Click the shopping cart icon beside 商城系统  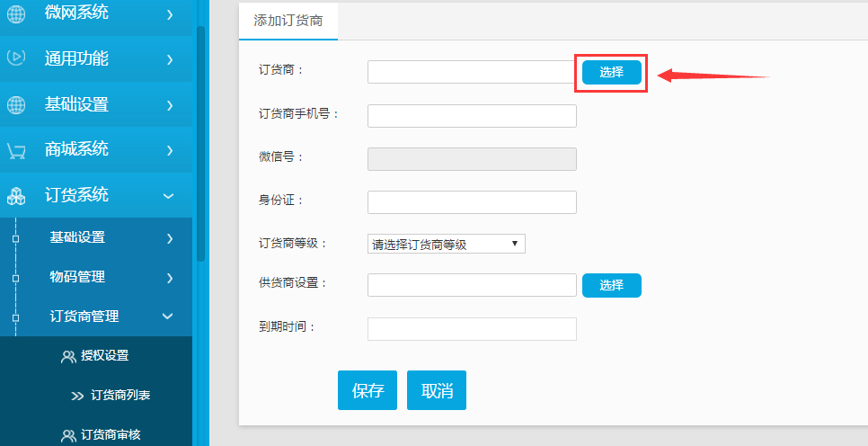click(x=16, y=151)
